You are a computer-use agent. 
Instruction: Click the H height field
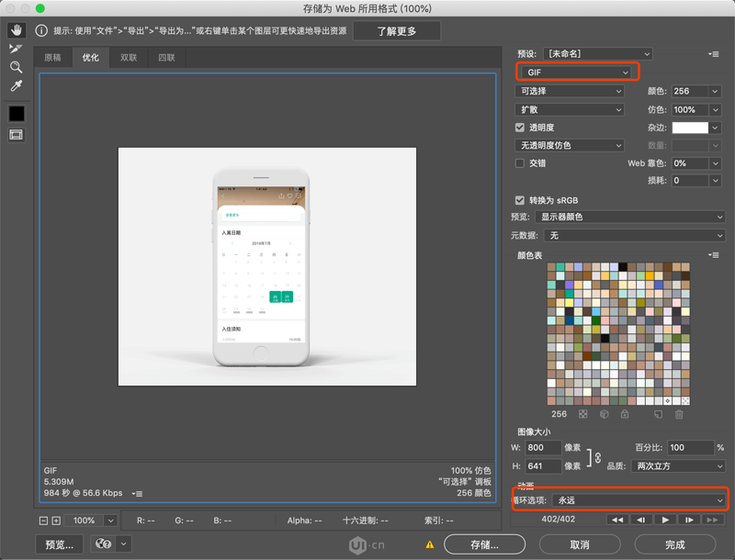click(543, 466)
